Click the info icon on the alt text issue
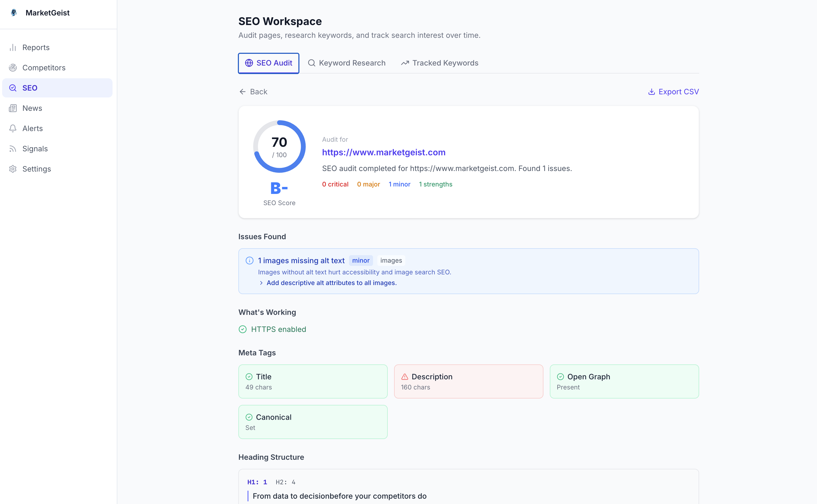 coord(249,260)
